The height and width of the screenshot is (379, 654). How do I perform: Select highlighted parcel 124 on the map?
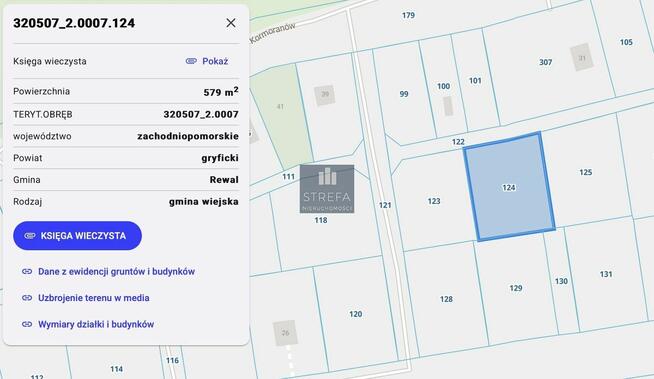coord(509,187)
